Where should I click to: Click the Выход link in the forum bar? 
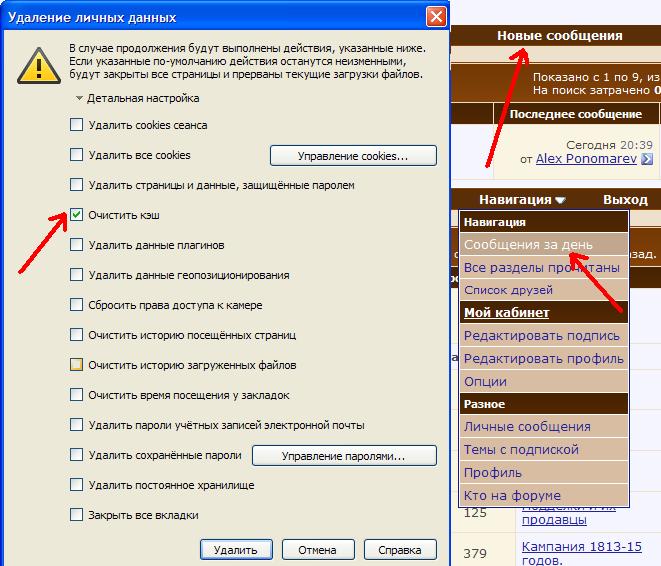point(625,199)
